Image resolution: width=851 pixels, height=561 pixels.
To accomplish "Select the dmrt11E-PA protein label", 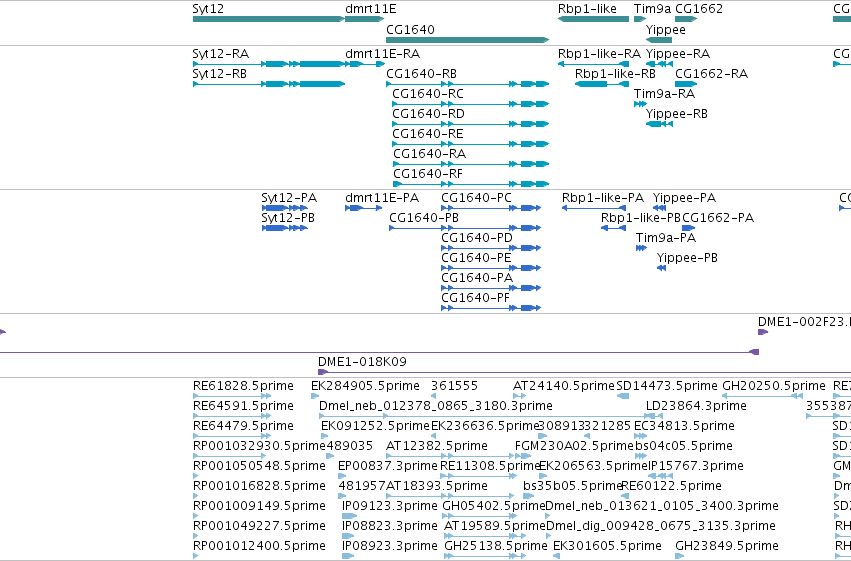I will coord(382,198).
